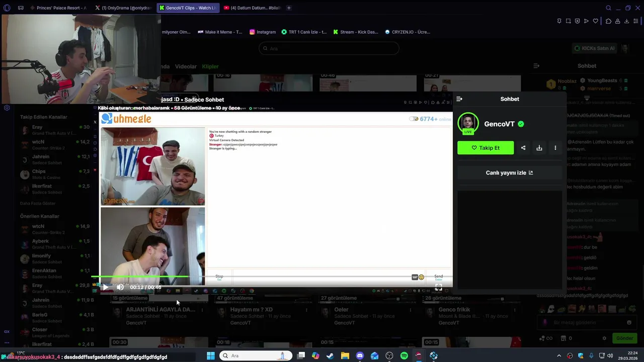Image resolution: width=644 pixels, height=362 pixels.
Task: Click the Ara search field on Kick
Action: [329, 48]
